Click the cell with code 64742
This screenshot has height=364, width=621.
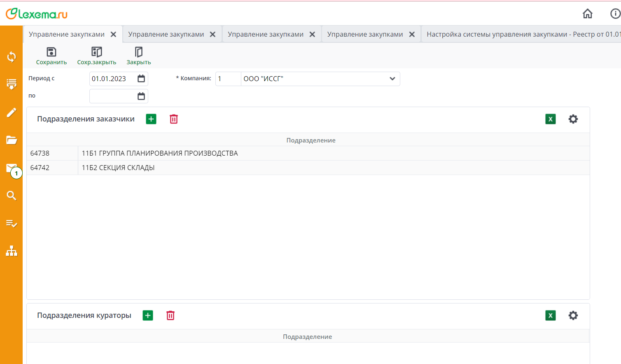(52, 168)
